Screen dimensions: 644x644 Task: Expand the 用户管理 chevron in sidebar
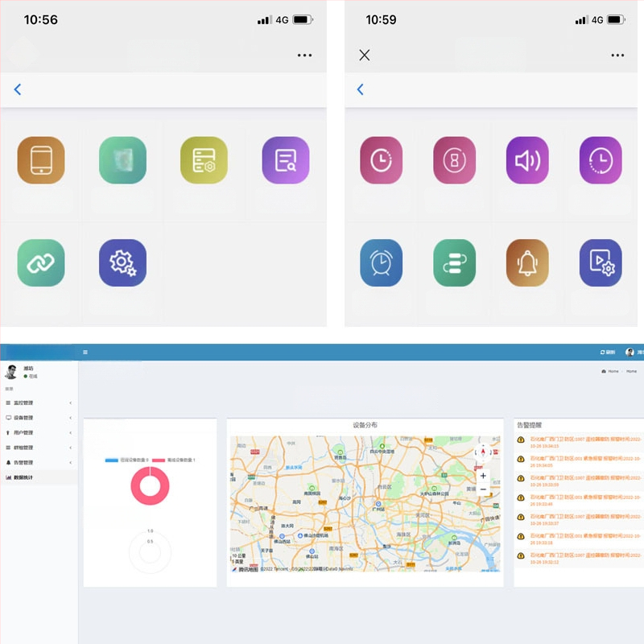coord(71,433)
